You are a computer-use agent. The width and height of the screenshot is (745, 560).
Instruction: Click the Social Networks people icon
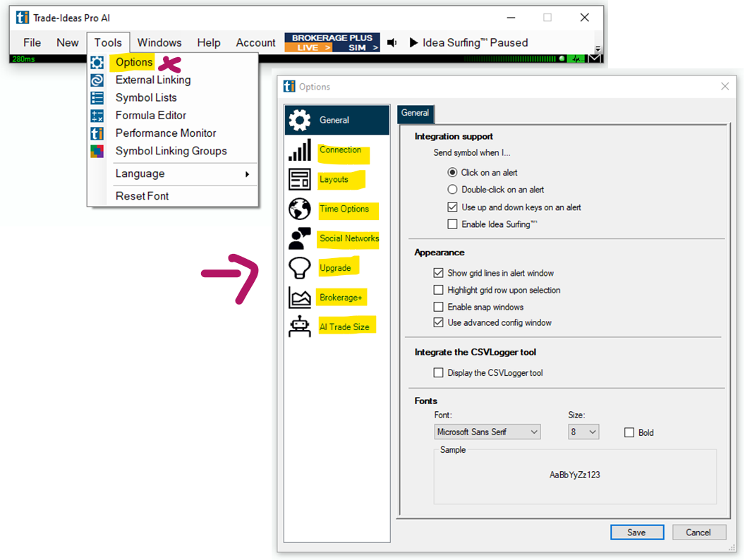click(300, 238)
